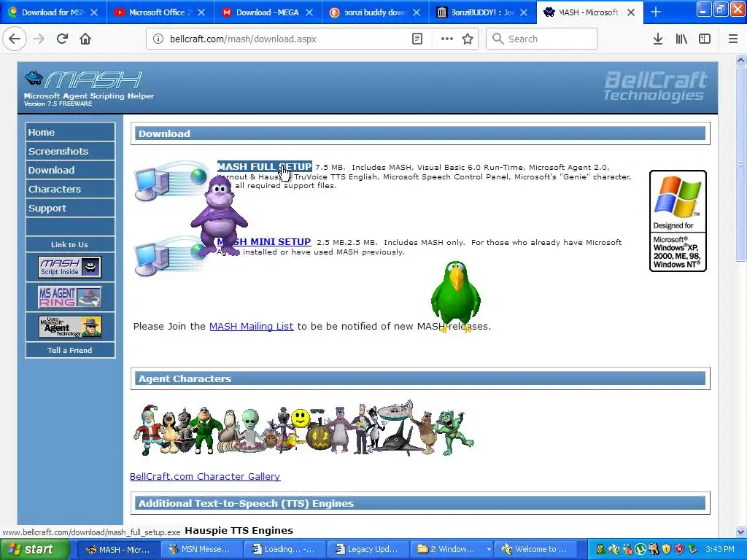747x560 pixels.
Task: Open Home in the MASH sidebar
Action: [70, 133]
